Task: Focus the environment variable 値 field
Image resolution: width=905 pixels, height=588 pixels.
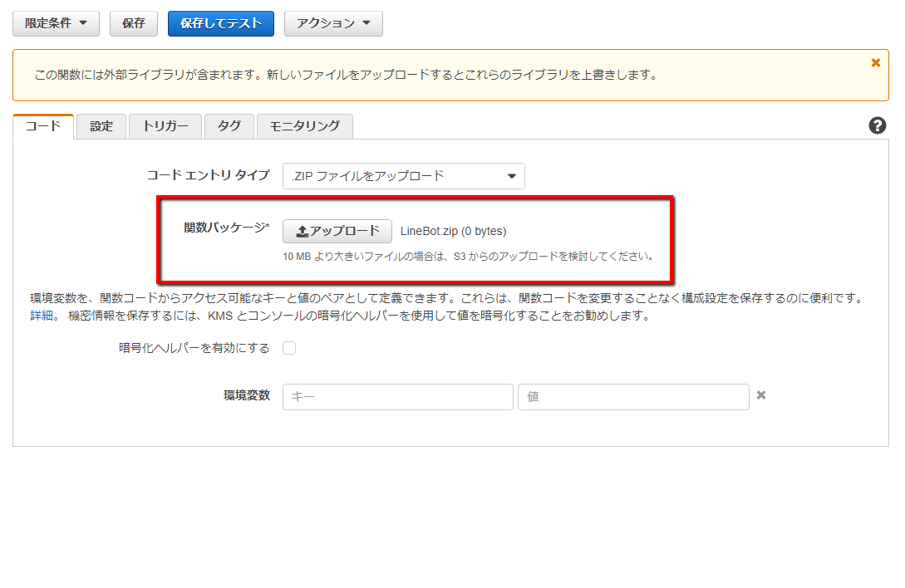Action: pyautogui.click(x=632, y=397)
